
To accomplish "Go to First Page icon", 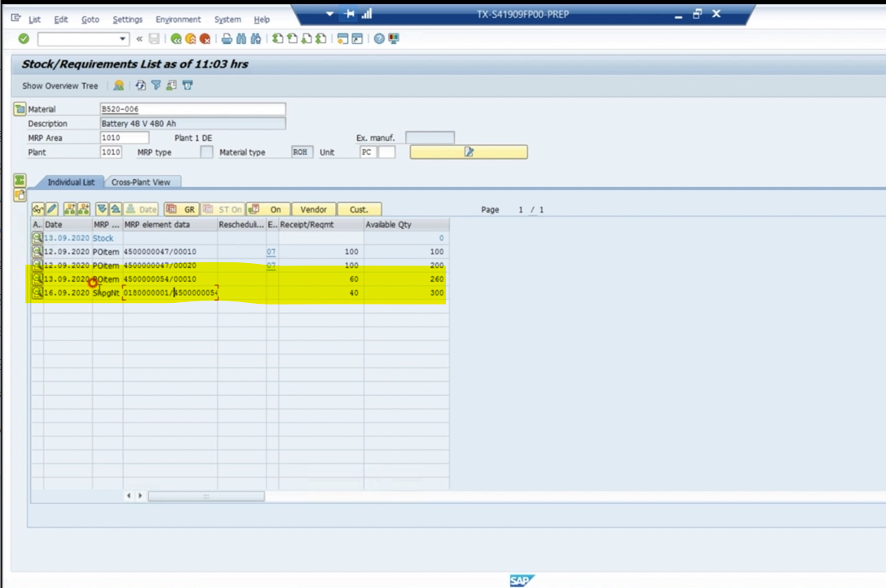I will (x=277, y=39).
